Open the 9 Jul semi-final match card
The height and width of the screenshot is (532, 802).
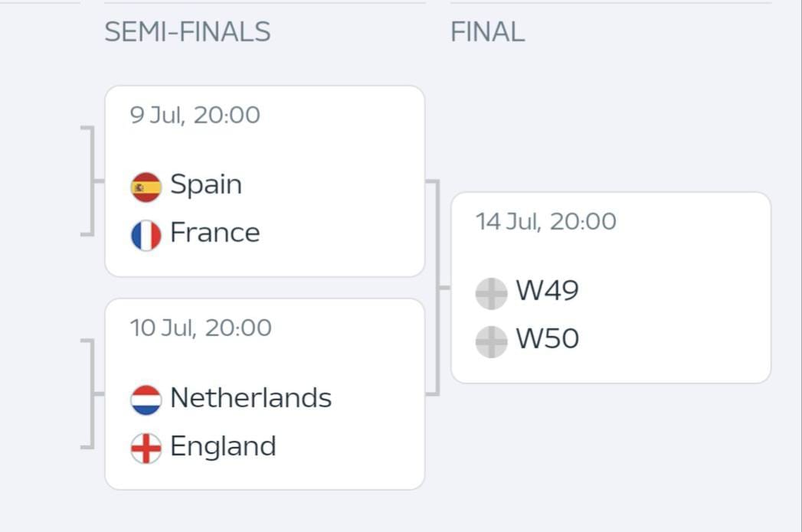pyautogui.click(x=265, y=181)
